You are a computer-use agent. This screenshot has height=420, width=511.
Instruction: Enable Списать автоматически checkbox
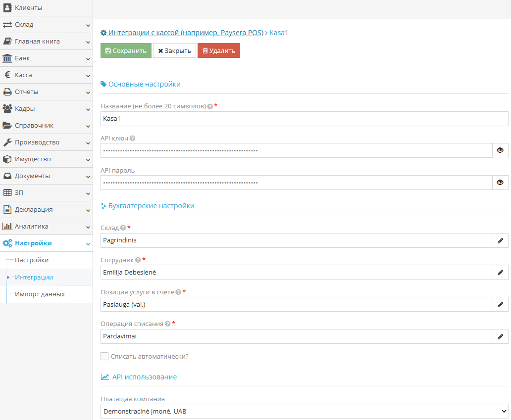(104, 356)
